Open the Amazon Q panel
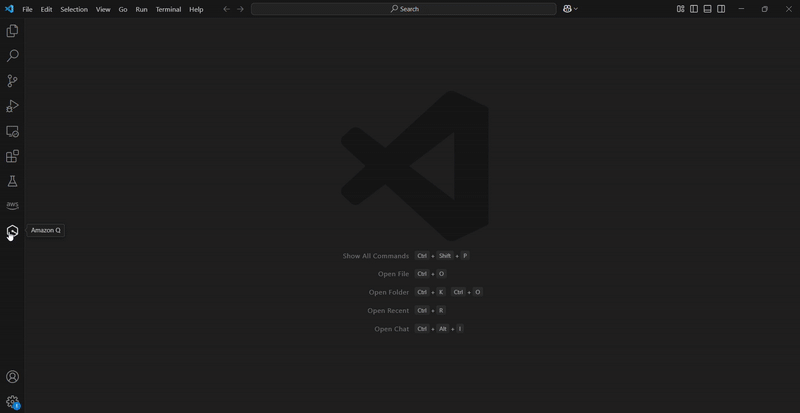The width and height of the screenshot is (800, 413). point(12,231)
